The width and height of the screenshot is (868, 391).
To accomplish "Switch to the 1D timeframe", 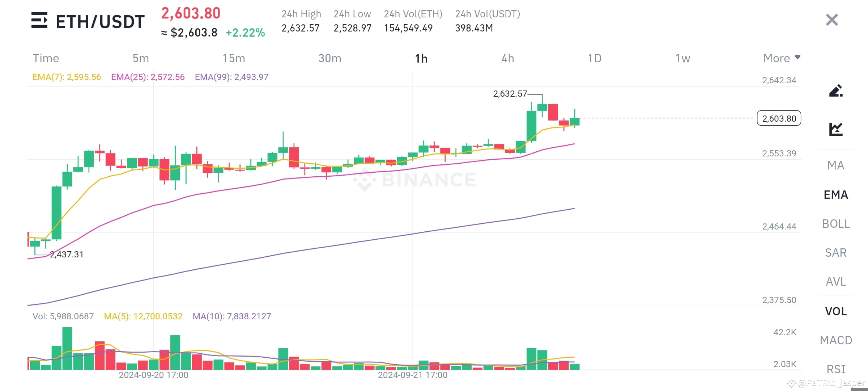I will pos(595,58).
